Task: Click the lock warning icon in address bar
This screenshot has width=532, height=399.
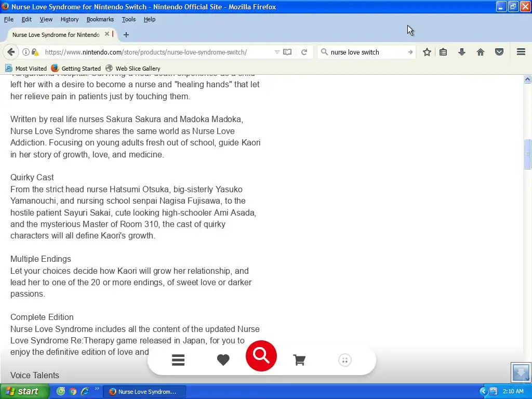Action: click(35, 52)
